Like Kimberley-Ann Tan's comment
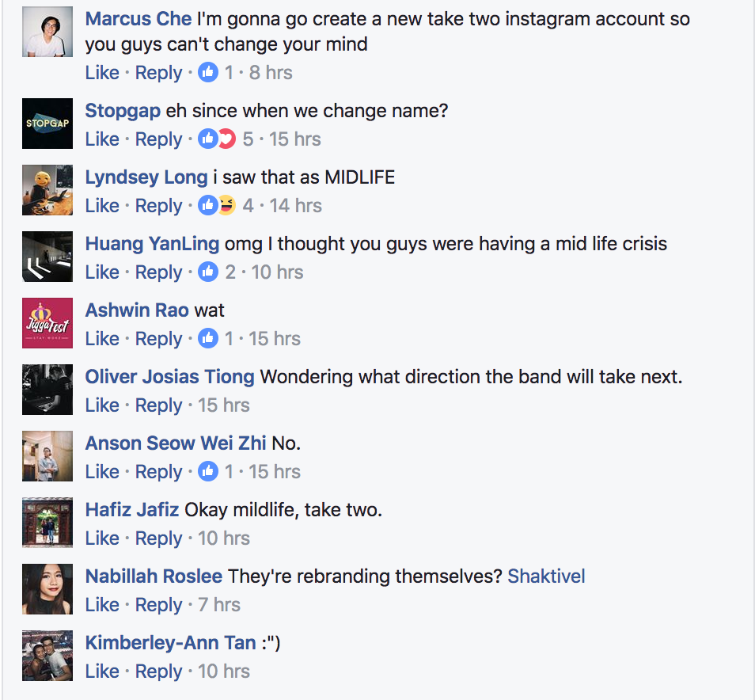 [x=102, y=671]
